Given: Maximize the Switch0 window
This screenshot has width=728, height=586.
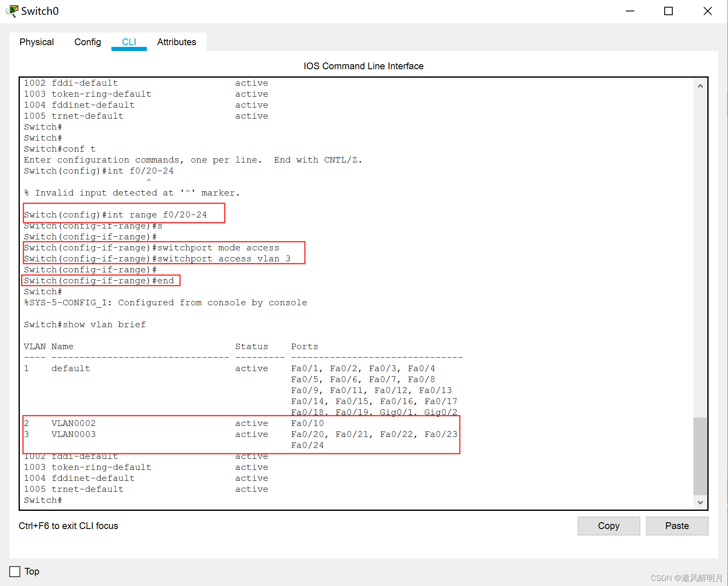Looking at the screenshot, I should [x=668, y=11].
